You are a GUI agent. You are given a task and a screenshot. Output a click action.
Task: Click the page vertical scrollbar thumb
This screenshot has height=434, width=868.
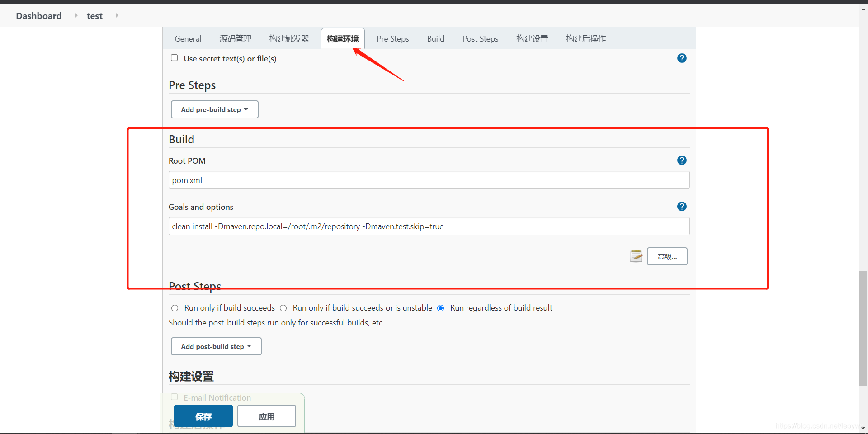[x=863, y=328]
